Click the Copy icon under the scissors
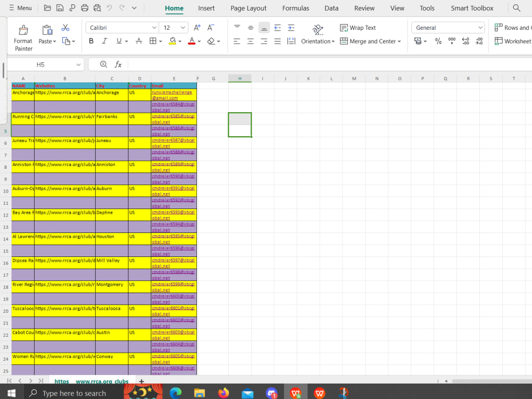 66,41
